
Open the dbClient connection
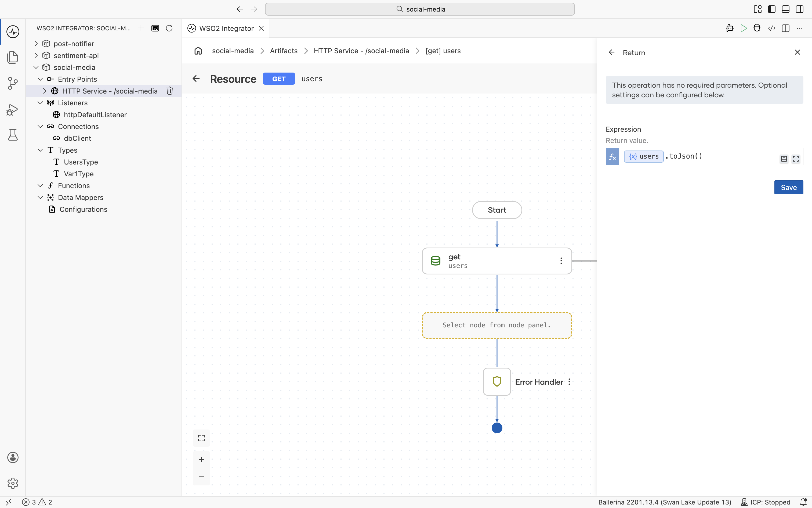coord(77,138)
